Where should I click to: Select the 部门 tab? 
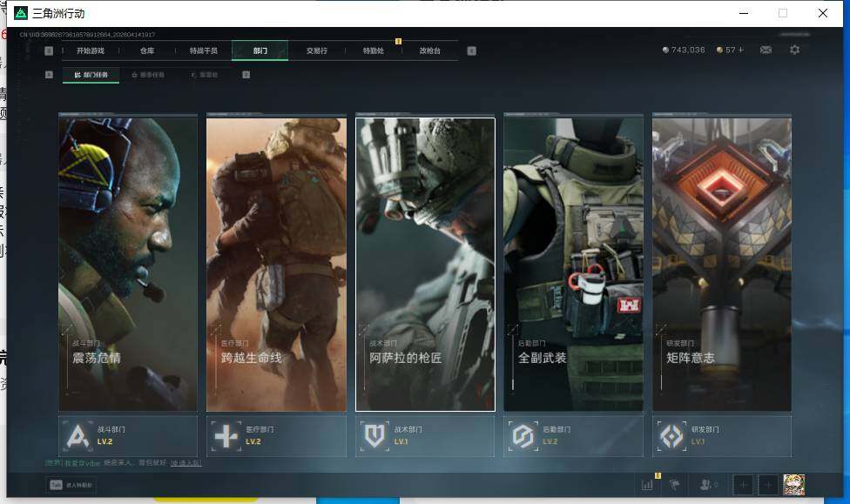[260, 51]
